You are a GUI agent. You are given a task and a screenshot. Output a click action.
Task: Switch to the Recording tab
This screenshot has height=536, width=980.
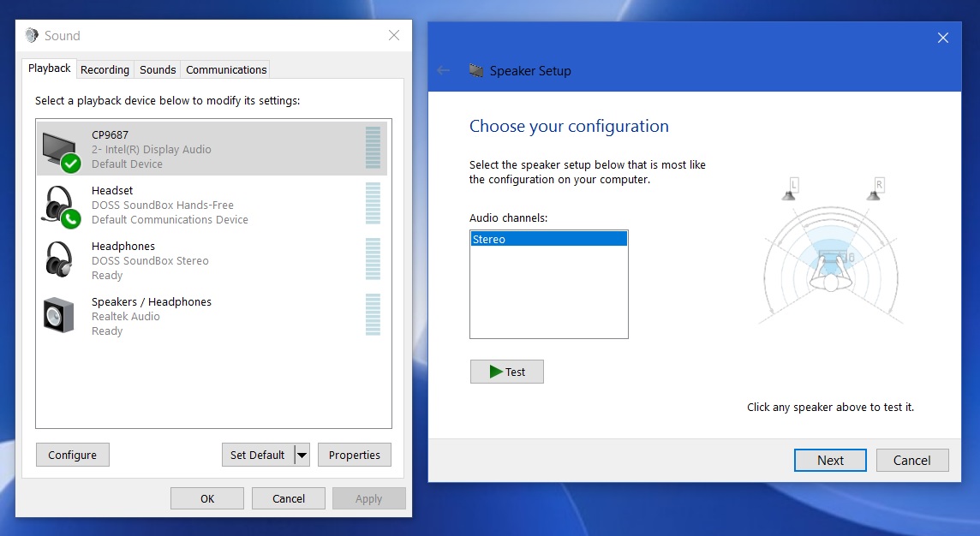click(105, 70)
